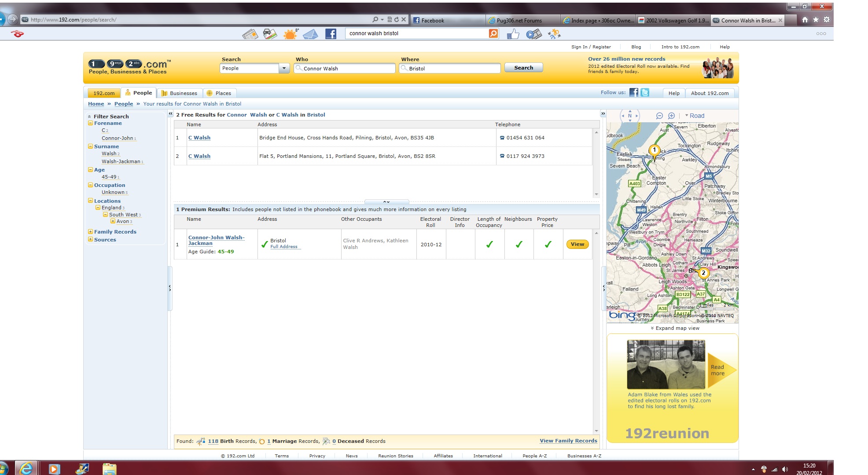This screenshot has height=475, width=868.
Task: Select map marker pin number 2
Action: click(703, 273)
